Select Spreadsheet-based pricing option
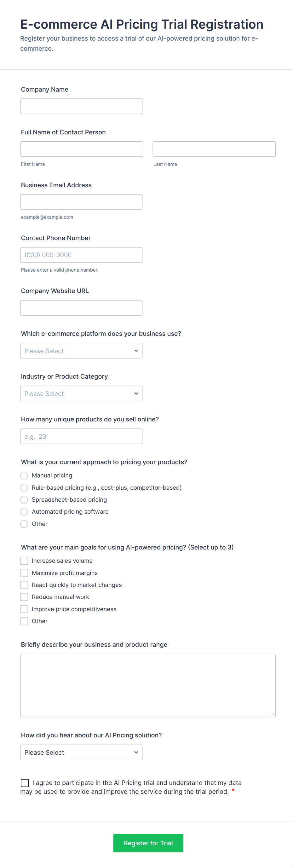Screen dimensions: 293x868 pos(24,499)
